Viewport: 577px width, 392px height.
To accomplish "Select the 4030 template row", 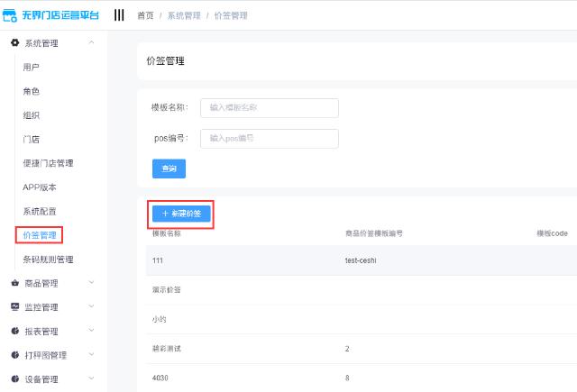I will click(362, 378).
